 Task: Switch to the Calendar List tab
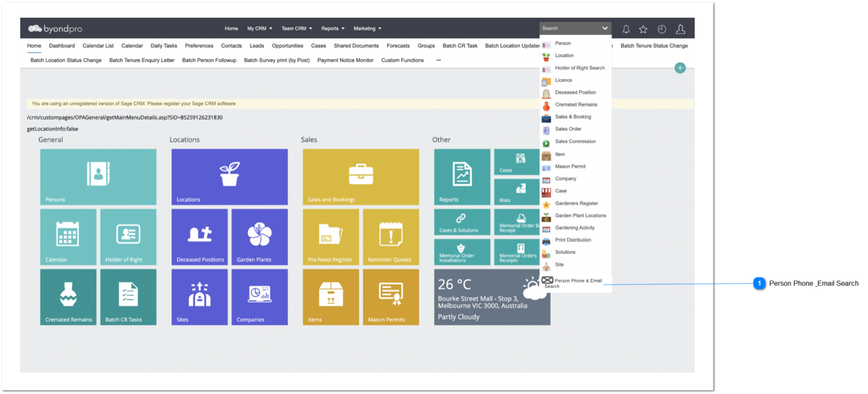click(98, 46)
